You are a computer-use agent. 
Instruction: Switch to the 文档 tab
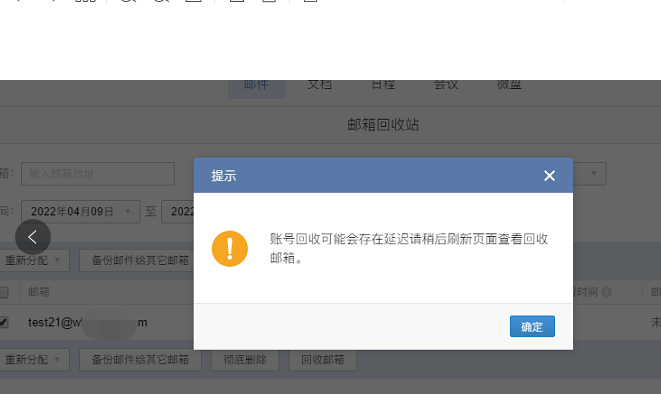321,86
